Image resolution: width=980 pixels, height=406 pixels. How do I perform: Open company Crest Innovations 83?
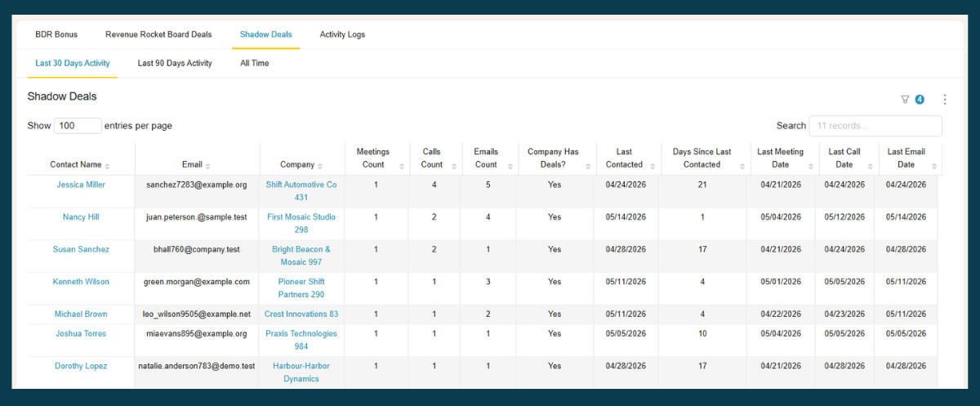coord(301,314)
